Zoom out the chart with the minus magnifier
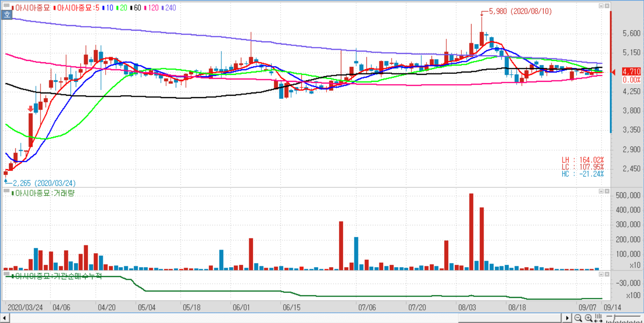 578,318
